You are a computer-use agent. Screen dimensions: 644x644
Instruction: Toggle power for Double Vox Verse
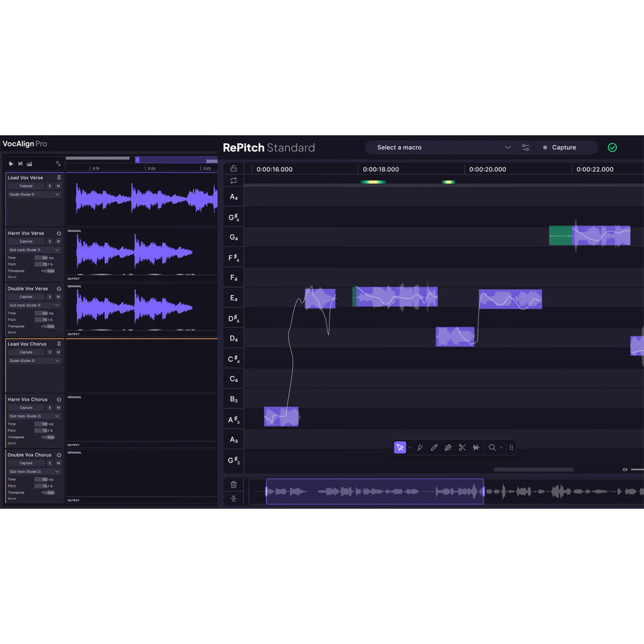point(58,289)
